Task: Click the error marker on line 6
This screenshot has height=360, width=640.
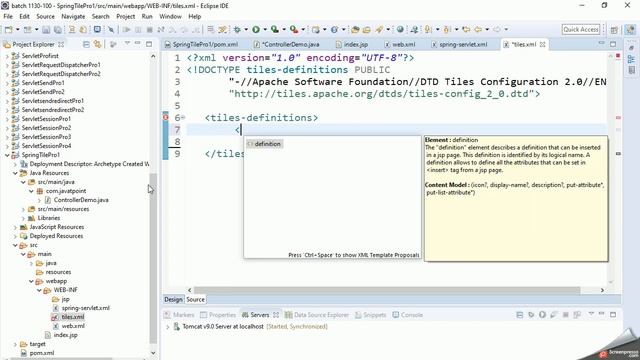Action: pyautogui.click(x=166, y=118)
